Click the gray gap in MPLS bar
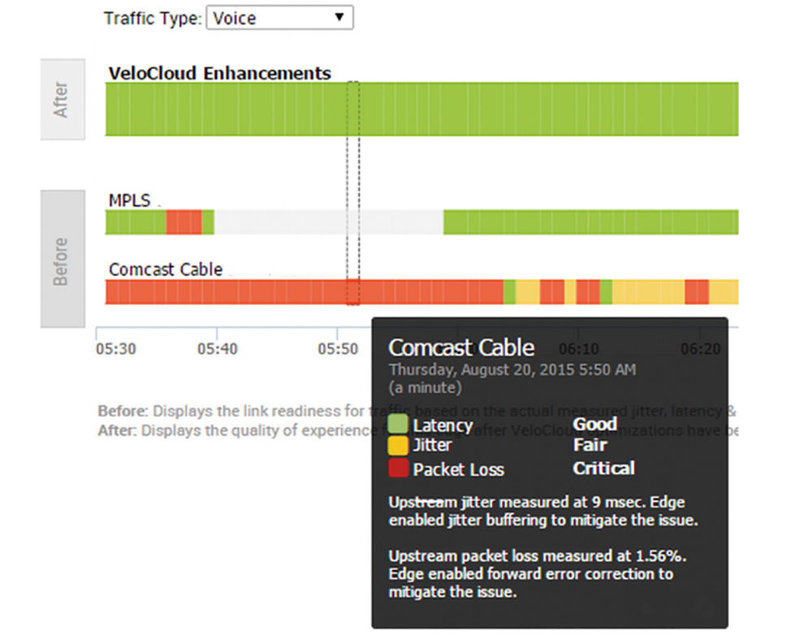Screen dimensions: 812x644 click(328, 223)
